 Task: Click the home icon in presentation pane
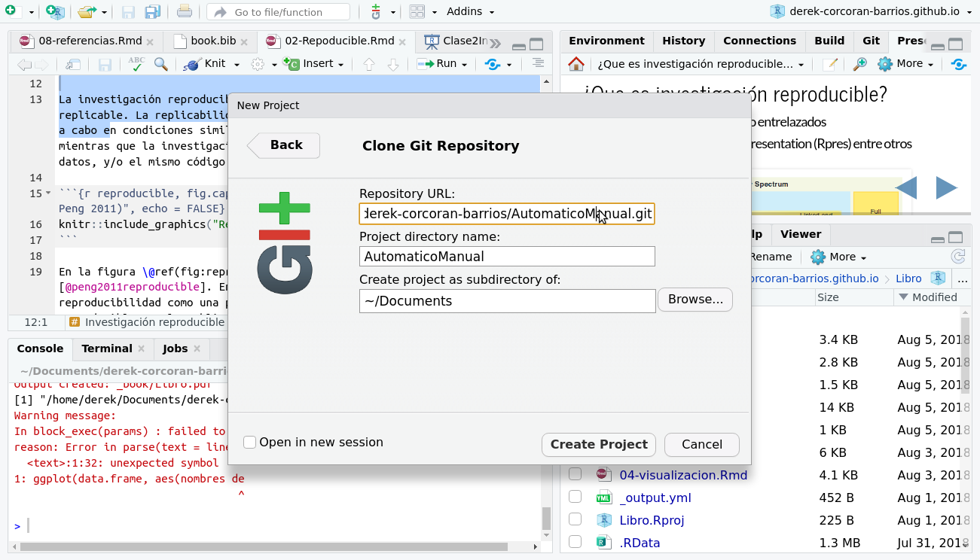click(x=576, y=64)
